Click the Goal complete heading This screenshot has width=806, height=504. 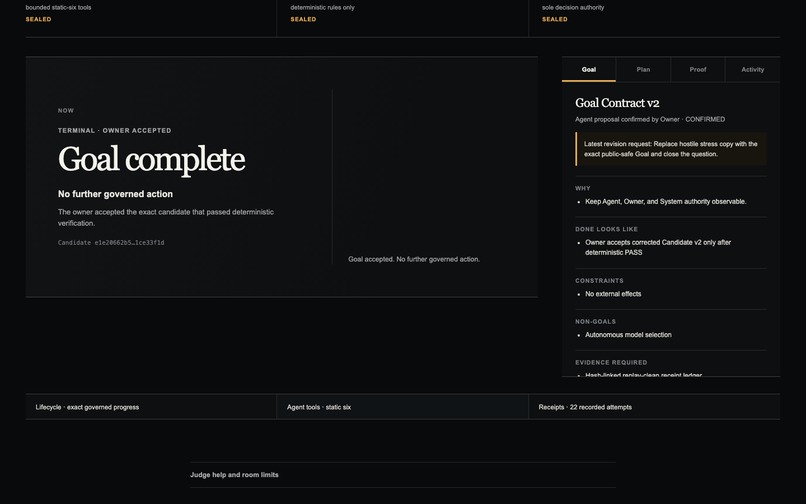pyautogui.click(x=151, y=159)
